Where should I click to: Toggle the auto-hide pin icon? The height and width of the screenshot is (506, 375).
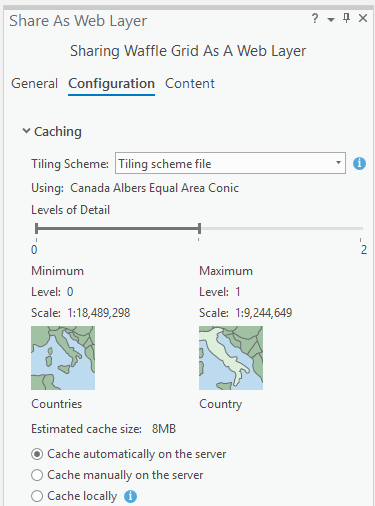pyautogui.click(x=346, y=19)
